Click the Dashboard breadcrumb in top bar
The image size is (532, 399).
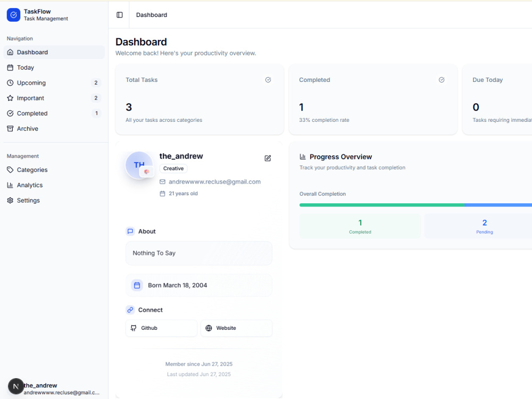[x=152, y=15]
